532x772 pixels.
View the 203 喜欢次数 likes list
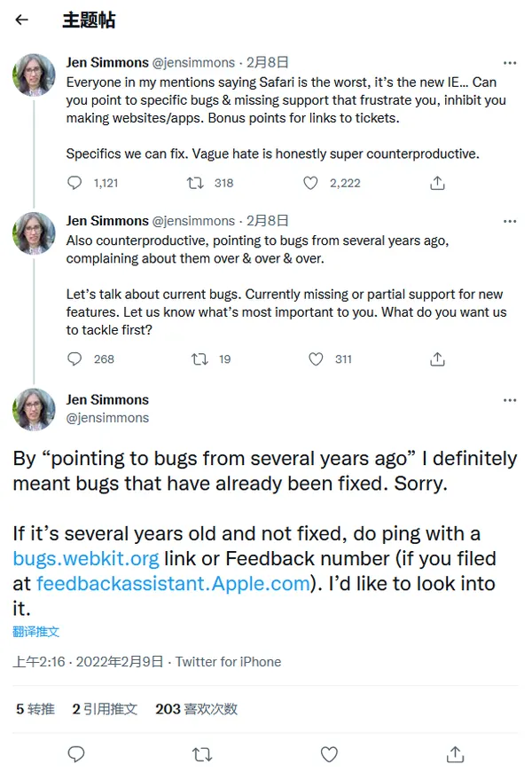[x=196, y=709]
